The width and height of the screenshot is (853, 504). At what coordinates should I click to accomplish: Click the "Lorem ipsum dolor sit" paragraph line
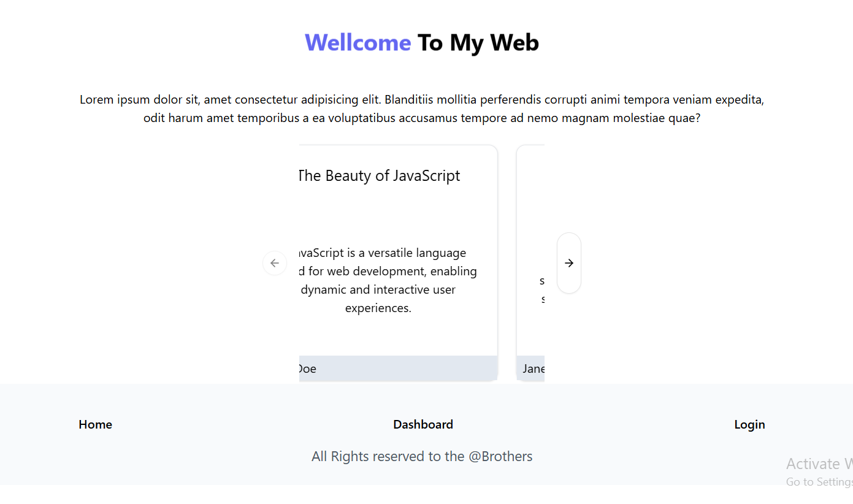click(x=422, y=99)
